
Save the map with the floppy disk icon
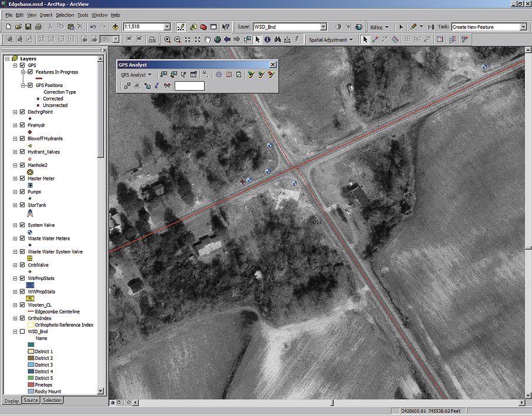pos(28,27)
